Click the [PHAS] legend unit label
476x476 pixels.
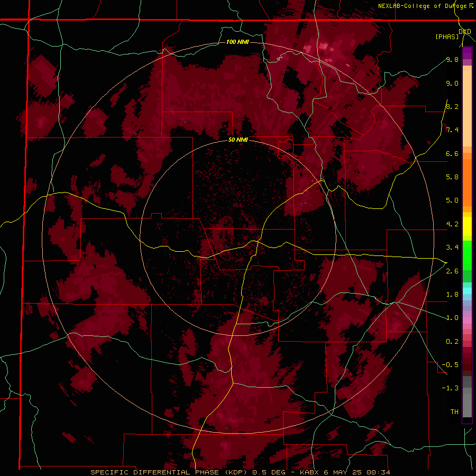click(447, 37)
